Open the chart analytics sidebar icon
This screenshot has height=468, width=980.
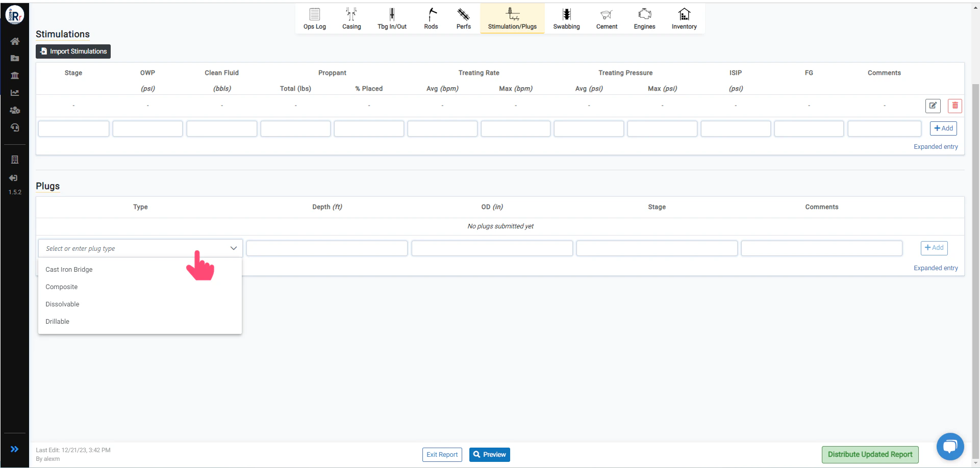coord(15,93)
